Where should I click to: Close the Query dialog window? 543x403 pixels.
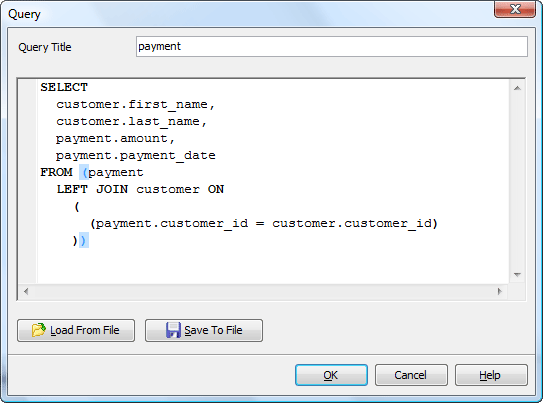pyautogui.click(x=515, y=9)
